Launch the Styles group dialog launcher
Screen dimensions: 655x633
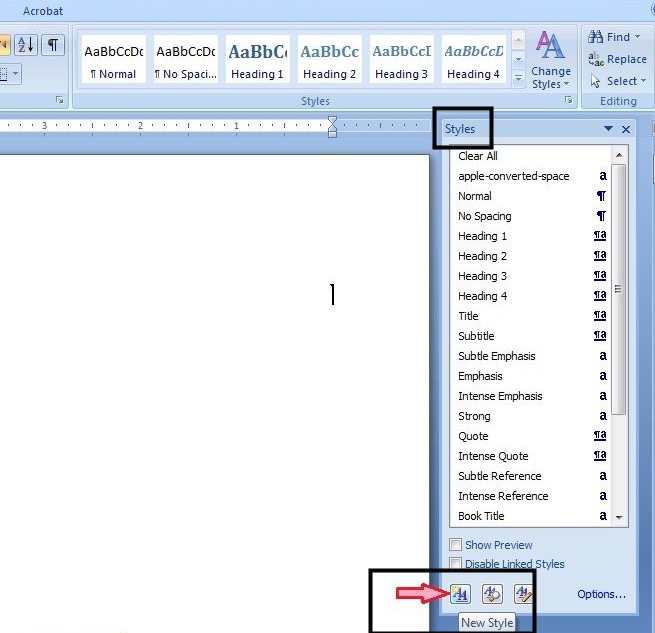(x=568, y=101)
